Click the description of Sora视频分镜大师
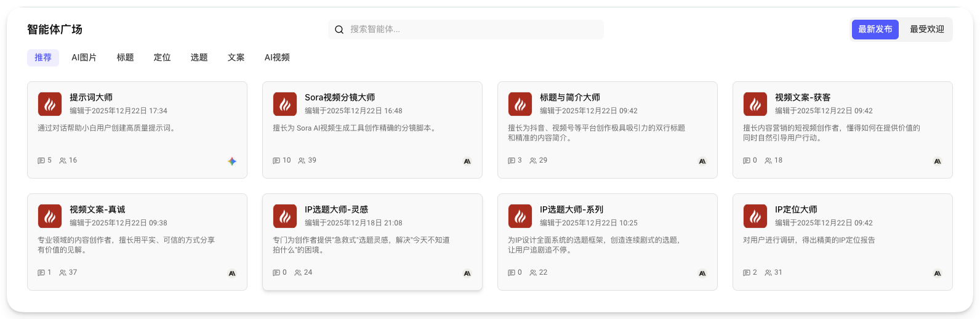 (355, 128)
